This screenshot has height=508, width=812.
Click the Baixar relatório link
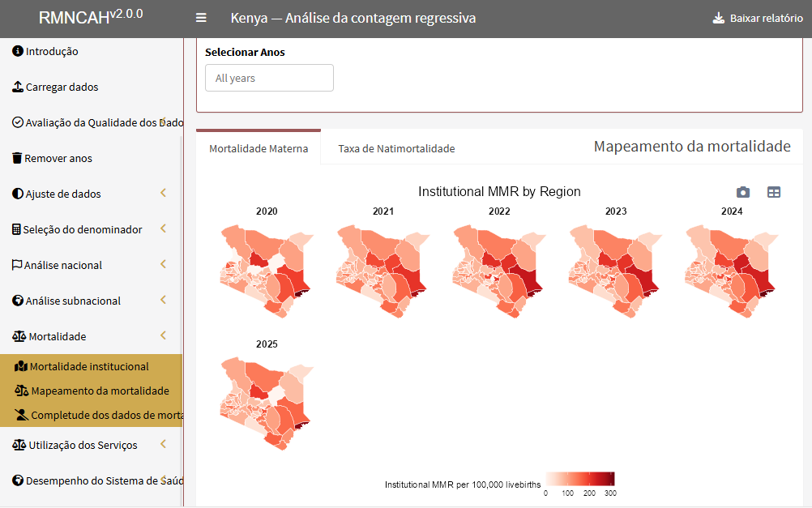coord(758,18)
